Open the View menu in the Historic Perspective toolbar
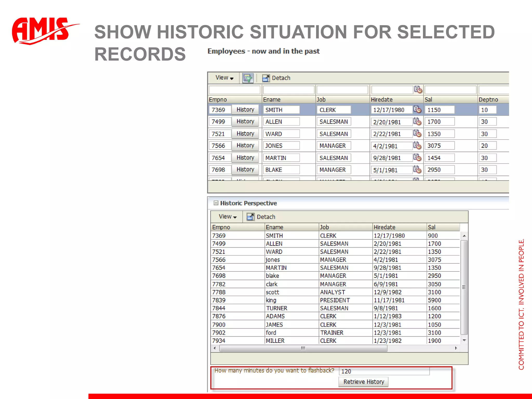532x399 pixels. (228, 217)
